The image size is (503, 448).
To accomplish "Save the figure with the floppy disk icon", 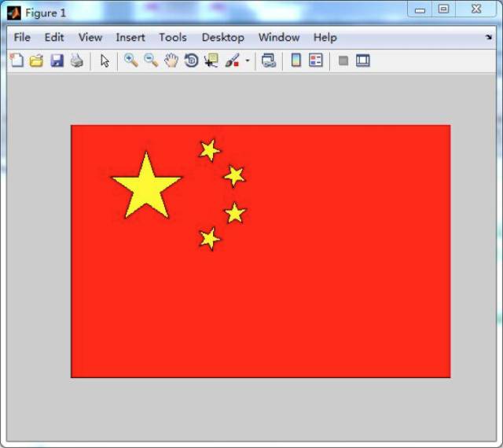I will [57, 61].
